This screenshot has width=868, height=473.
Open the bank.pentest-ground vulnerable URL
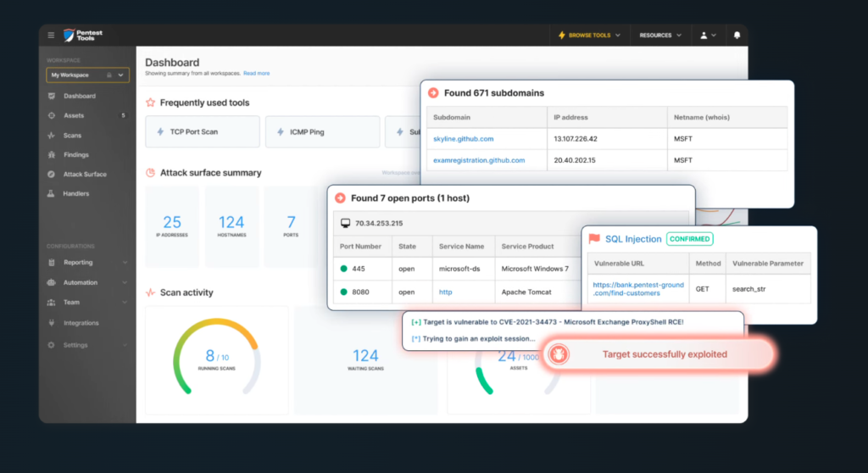click(637, 288)
